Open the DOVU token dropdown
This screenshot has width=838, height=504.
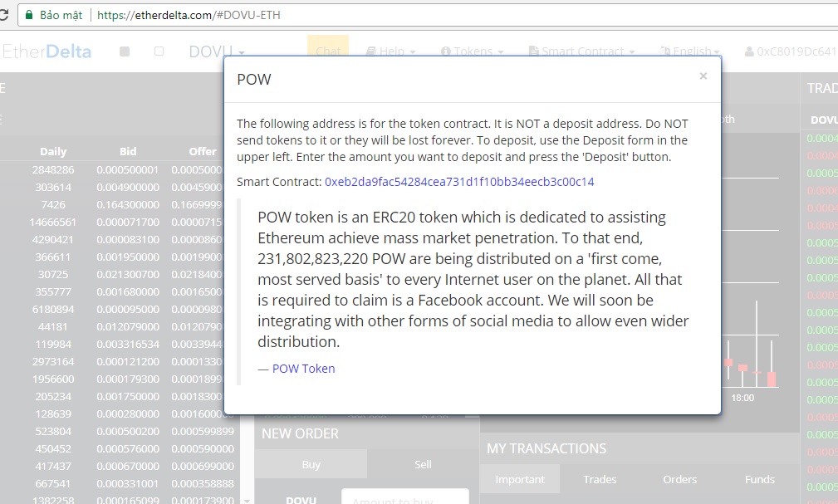tap(217, 51)
